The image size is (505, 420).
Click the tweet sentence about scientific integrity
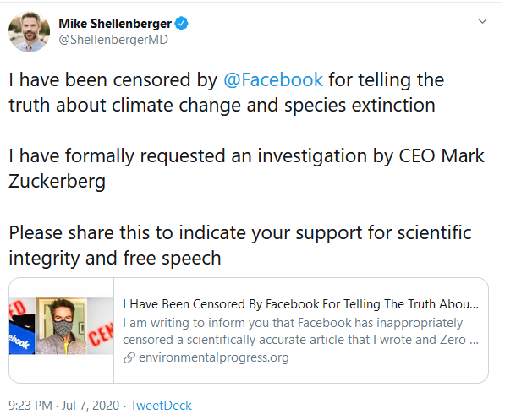[x=240, y=245]
